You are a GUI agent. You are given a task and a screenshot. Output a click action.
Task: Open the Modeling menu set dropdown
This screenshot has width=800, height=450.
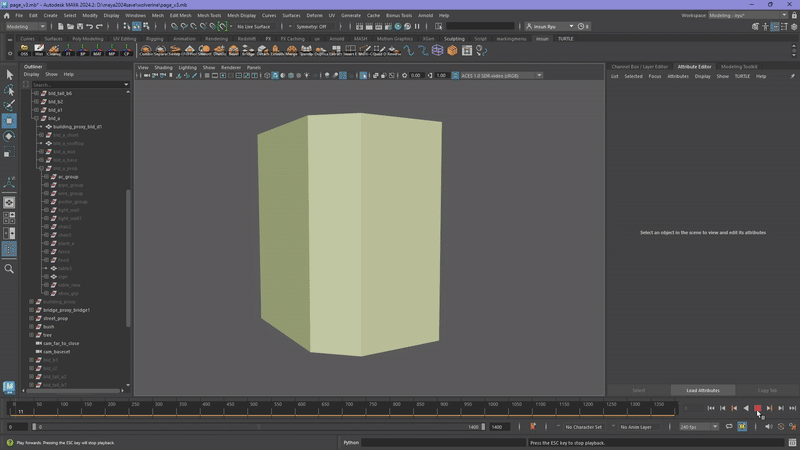(x=26, y=27)
